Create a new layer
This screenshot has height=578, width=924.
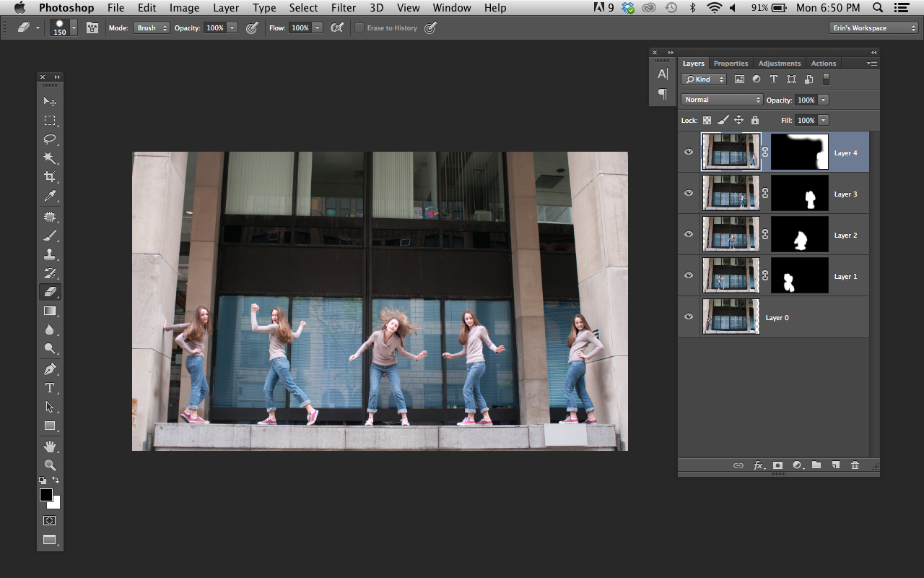(835, 465)
